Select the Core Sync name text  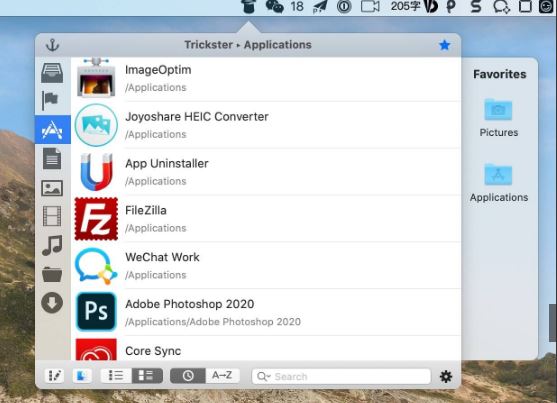tap(153, 351)
